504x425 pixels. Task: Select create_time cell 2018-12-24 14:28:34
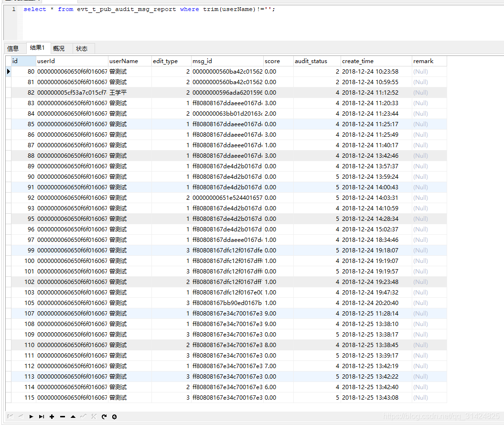376,219
